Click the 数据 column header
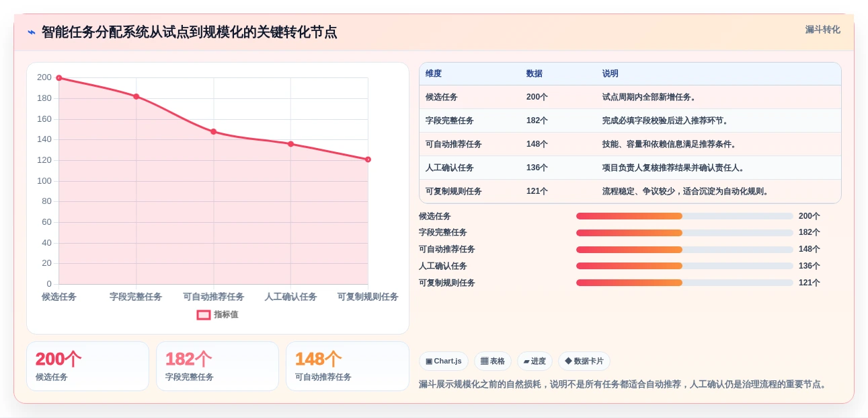 pos(535,74)
